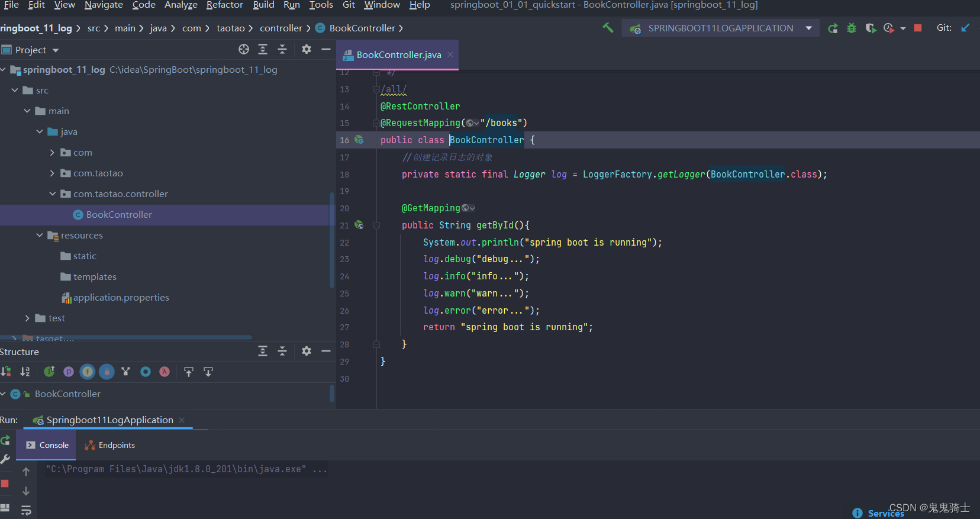Image resolution: width=980 pixels, height=519 pixels.
Task: Toggle soft-wrap in the console
Action: (x=26, y=510)
